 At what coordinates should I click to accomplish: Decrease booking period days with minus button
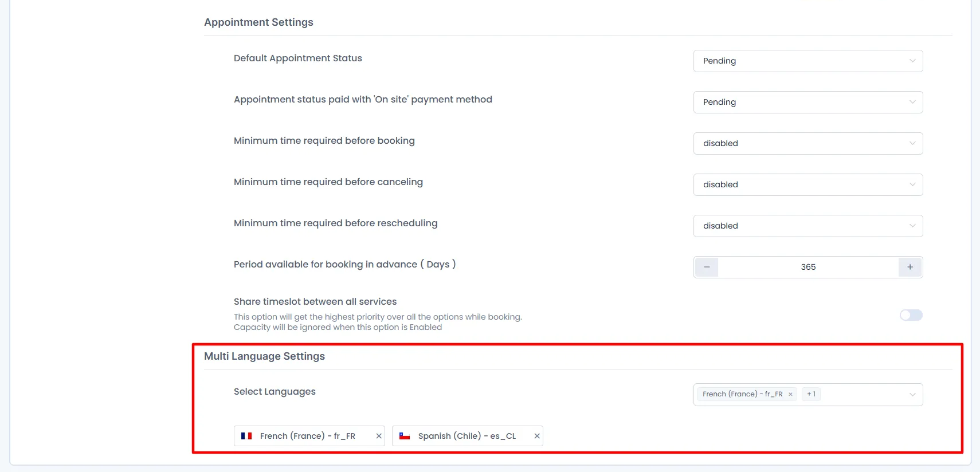click(x=707, y=267)
